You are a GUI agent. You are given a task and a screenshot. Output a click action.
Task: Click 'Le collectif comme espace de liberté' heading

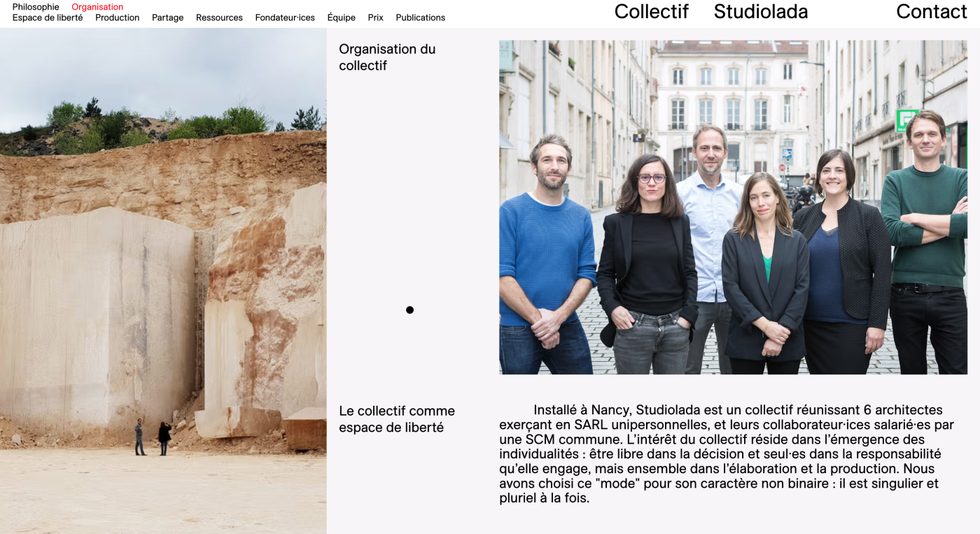(x=397, y=419)
